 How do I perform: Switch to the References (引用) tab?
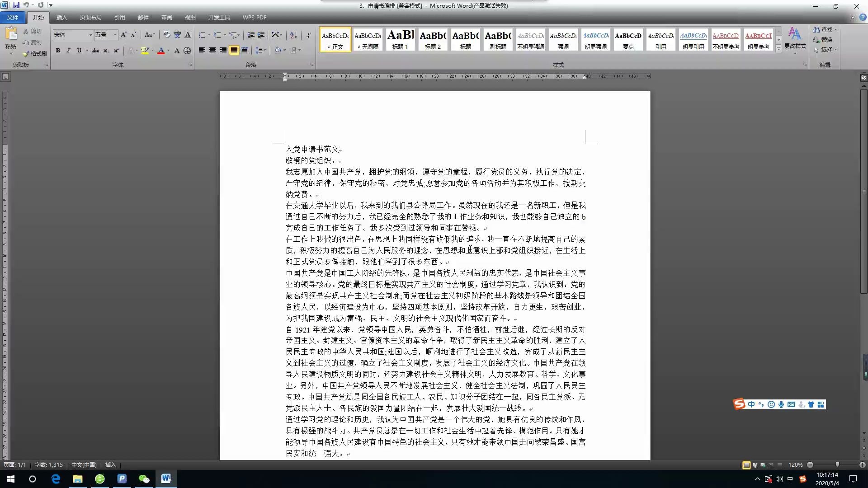(x=119, y=17)
